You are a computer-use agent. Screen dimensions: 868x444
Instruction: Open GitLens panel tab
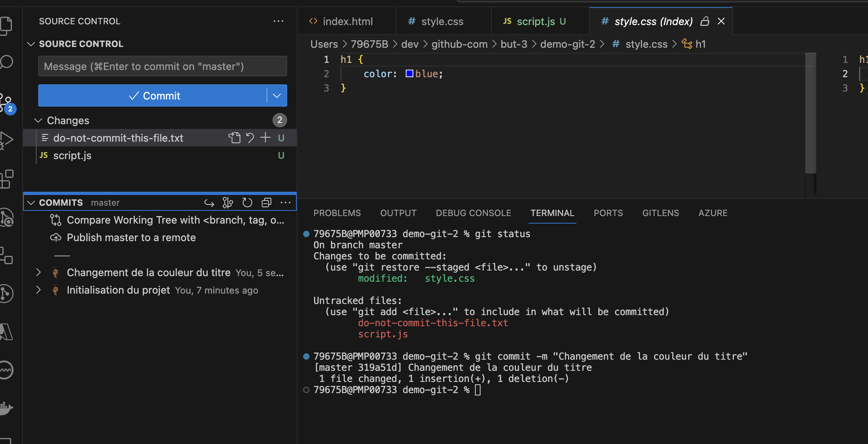[x=661, y=213]
